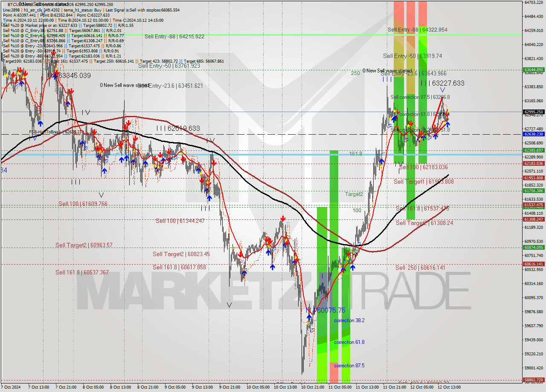Screen dimensions: 546x392
Task: Click the 'Sell Entry -50 | 63761.923' label
Action: coord(169,66)
